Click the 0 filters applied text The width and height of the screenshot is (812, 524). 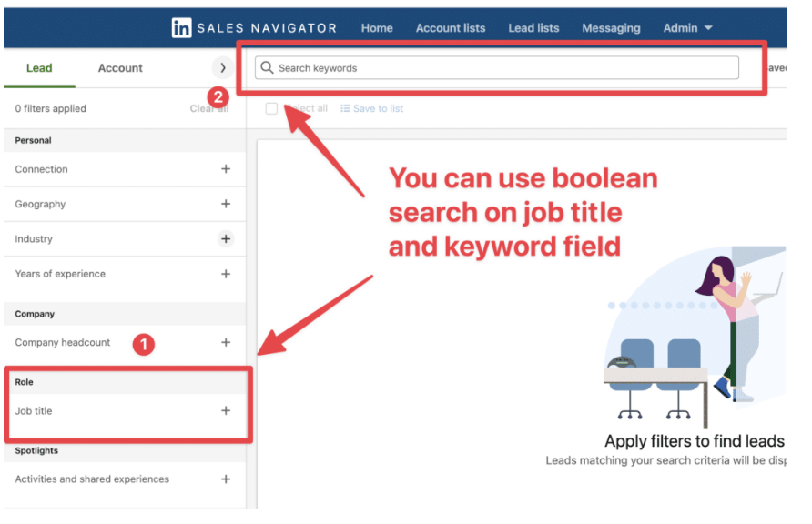tap(51, 108)
